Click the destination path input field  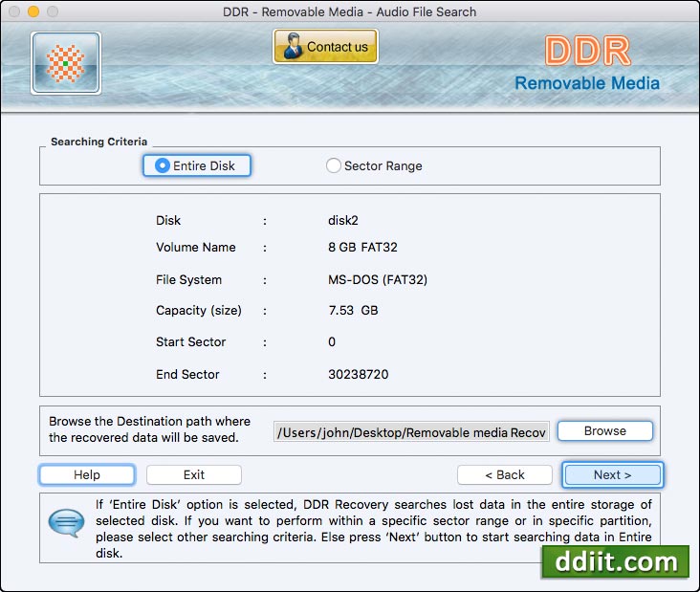411,432
